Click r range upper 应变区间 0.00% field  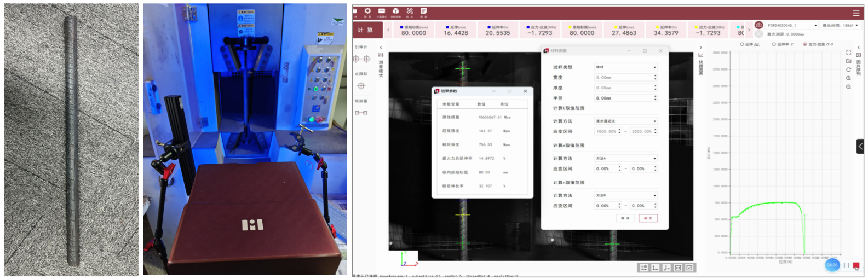click(643, 206)
